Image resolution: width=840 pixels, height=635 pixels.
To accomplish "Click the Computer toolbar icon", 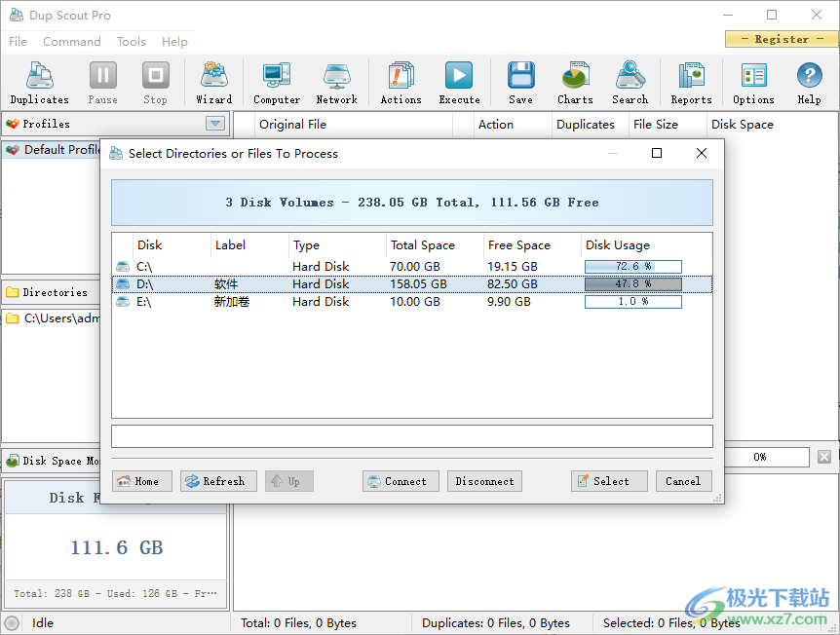I will [x=277, y=83].
